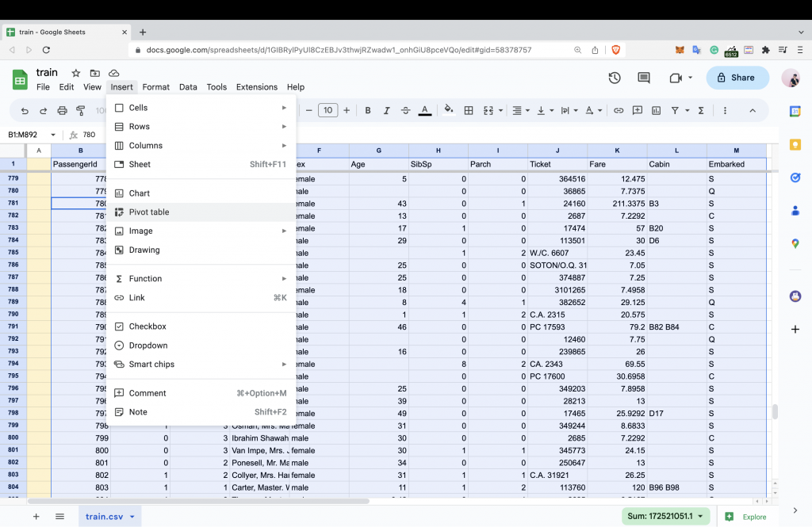Toggle strikethrough formatting
812x527 pixels.
(405, 110)
